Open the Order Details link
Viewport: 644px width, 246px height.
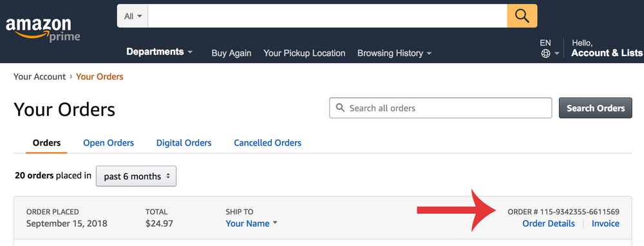(x=548, y=223)
